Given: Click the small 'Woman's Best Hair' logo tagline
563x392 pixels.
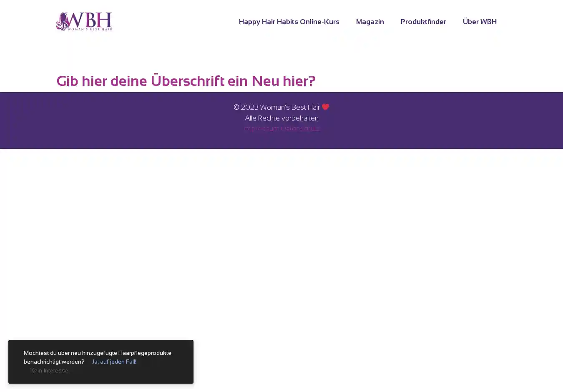Looking at the screenshot, I should pos(90,29).
